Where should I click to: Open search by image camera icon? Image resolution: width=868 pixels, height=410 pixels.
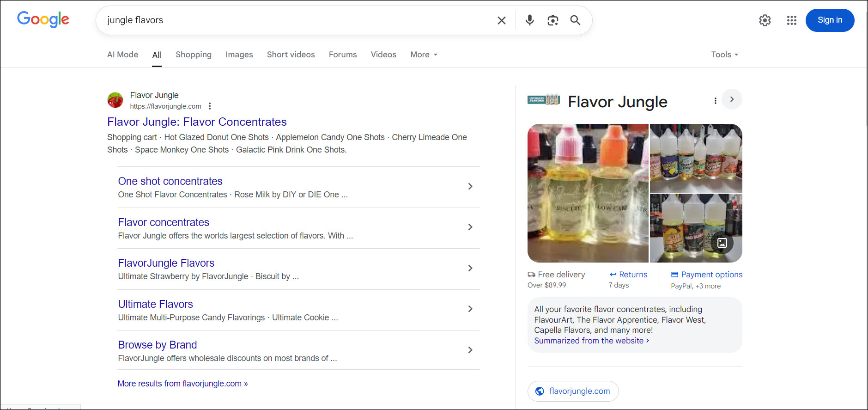(552, 20)
